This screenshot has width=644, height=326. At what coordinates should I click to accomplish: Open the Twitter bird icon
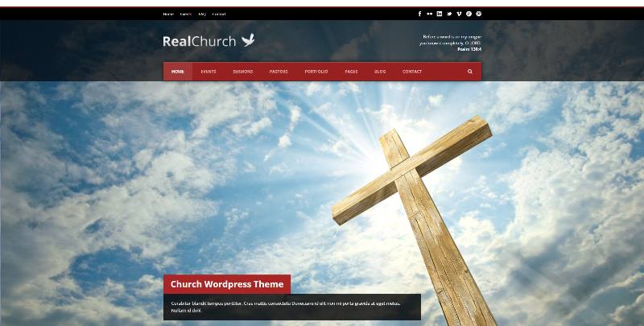[449, 14]
